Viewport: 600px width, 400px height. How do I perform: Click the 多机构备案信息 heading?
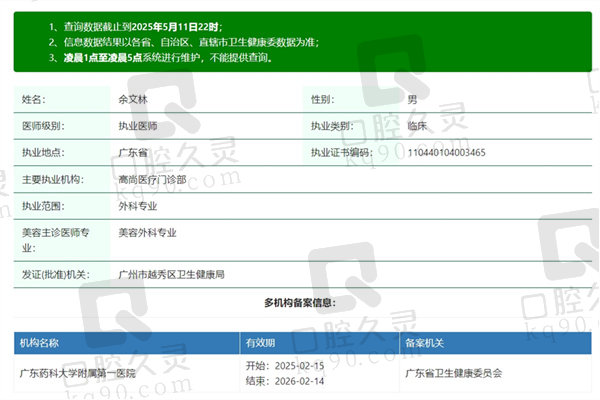300,303
